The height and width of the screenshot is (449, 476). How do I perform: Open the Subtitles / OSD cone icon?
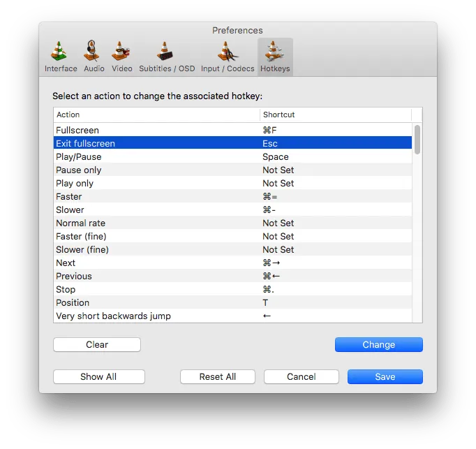(x=165, y=51)
